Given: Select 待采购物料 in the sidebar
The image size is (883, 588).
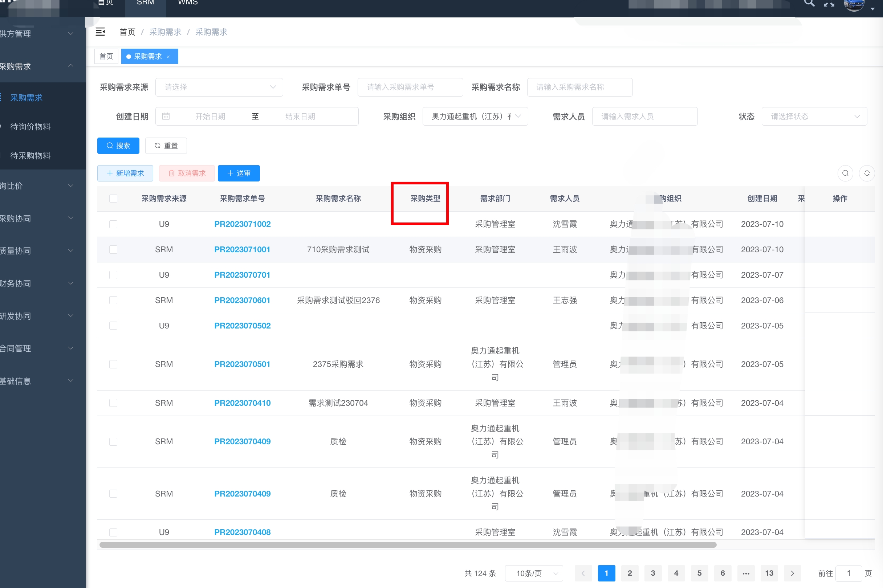Looking at the screenshot, I should (43, 156).
